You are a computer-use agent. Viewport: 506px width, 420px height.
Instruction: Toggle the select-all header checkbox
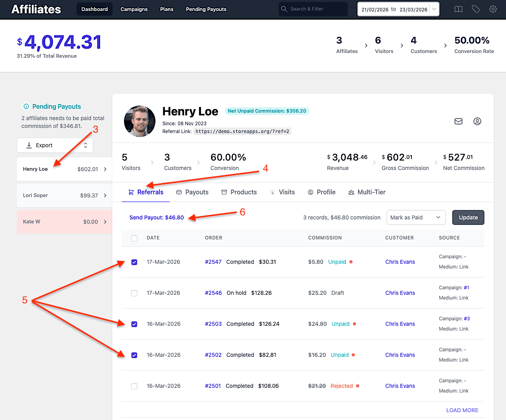tap(134, 238)
